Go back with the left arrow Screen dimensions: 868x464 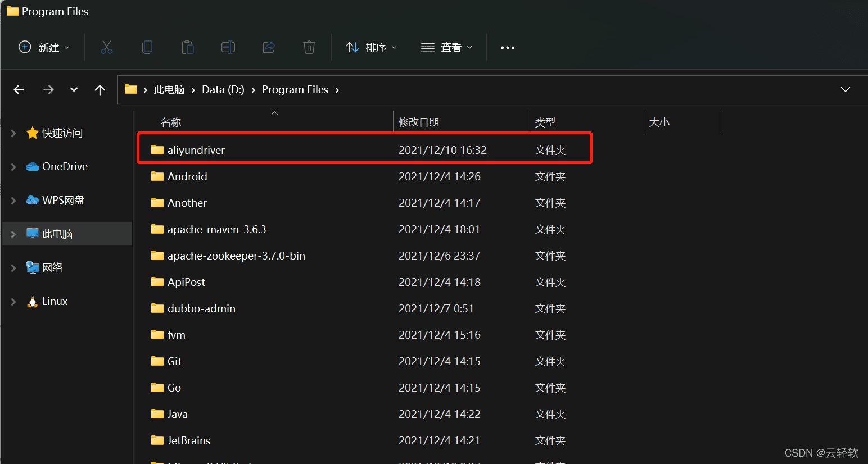[19, 90]
